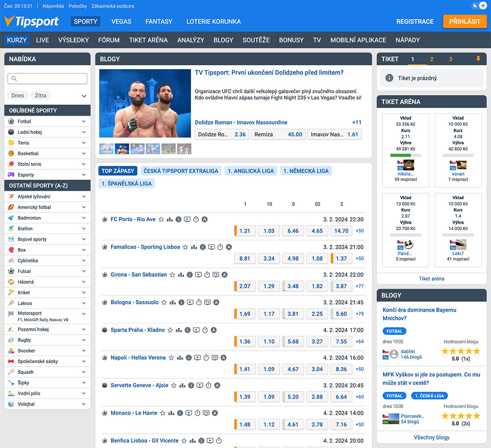Star the Famalicao - Sporting Lisboa match
The height and width of the screenshot is (448, 491).
[x=186, y=247]
